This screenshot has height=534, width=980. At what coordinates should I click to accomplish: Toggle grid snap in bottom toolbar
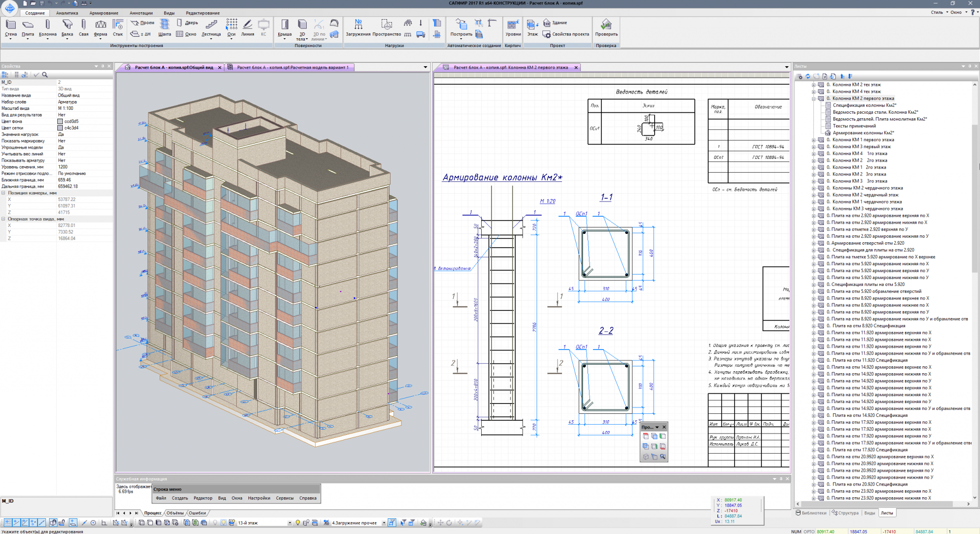pyautogui.click(x=7, y=523)
